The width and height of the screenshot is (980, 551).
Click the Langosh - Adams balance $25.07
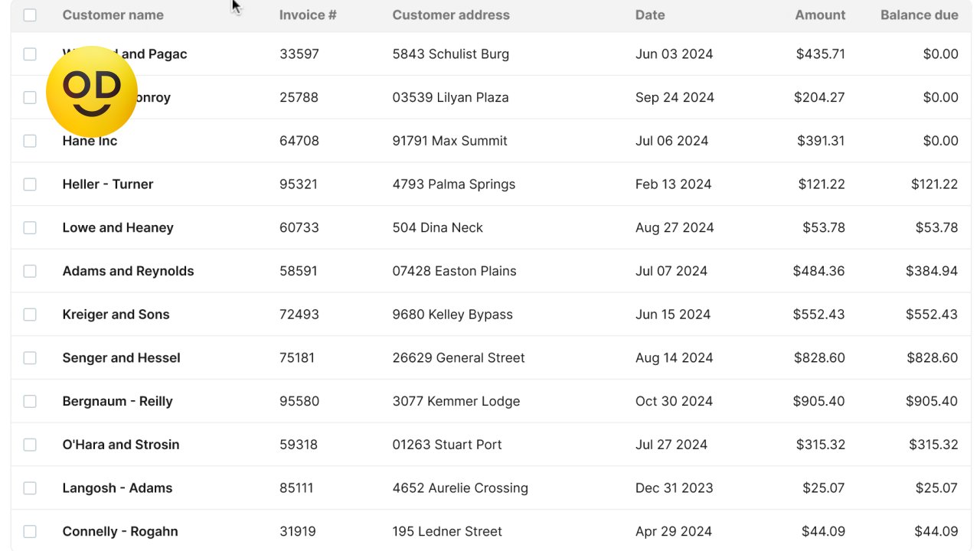(x=936, y=488)
